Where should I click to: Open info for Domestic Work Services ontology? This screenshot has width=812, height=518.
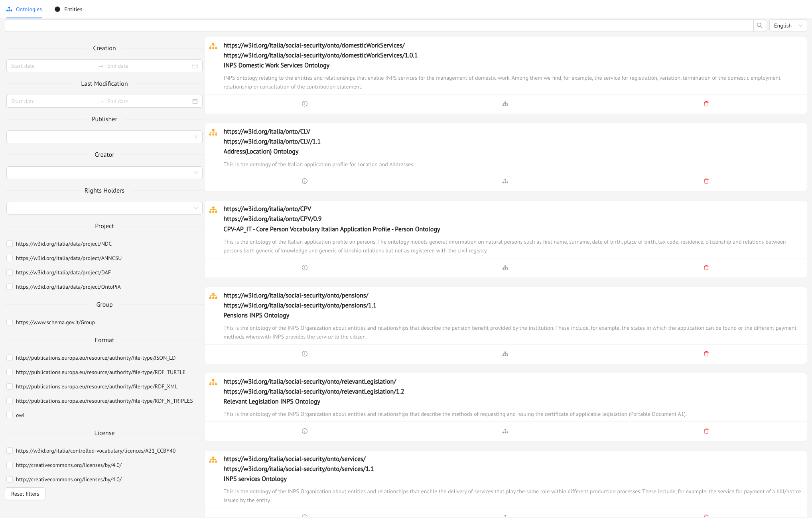(x=305, y=104)
